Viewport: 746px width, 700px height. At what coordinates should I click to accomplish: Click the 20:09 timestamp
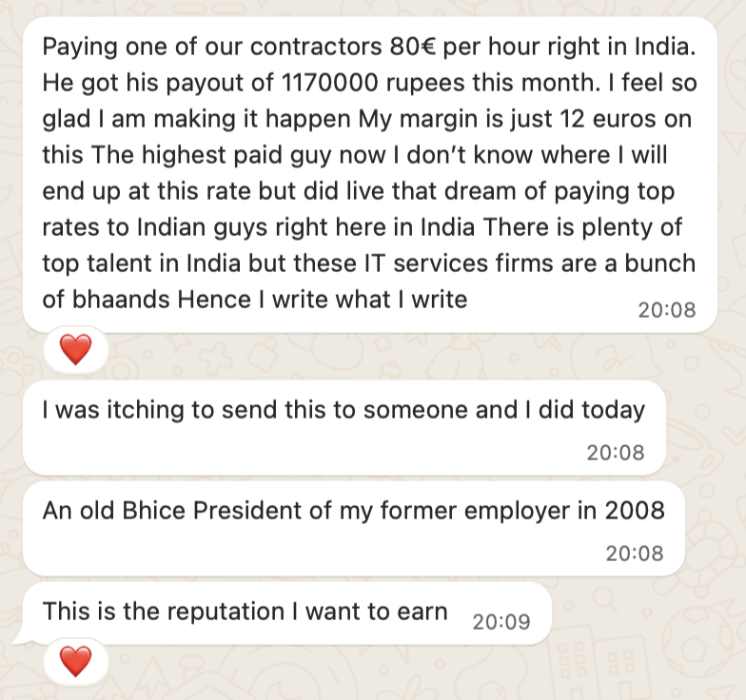coord(501,622)
